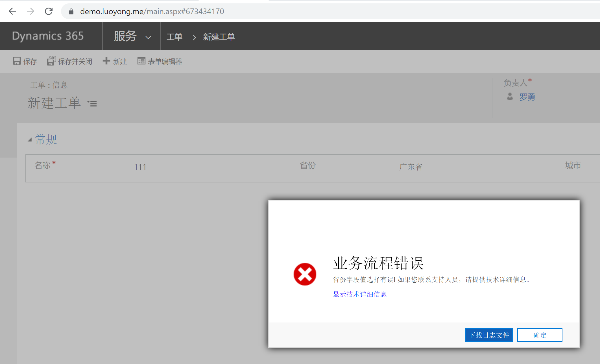This screenshot has height=364, width=600.
Task: Select 新建工单 in the breadcrumb
Action: point(219,37)
